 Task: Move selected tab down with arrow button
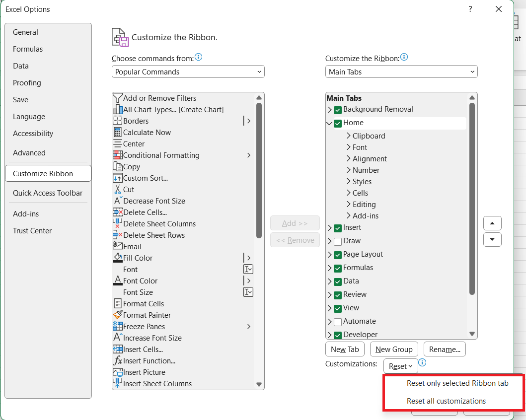pos(492,240)
